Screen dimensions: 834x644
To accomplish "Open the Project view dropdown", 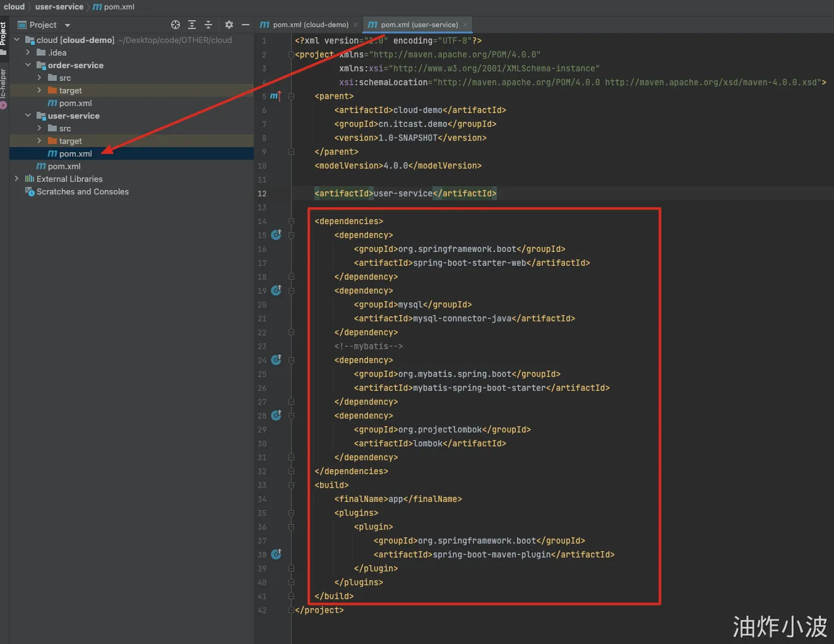I will (68, 25).
